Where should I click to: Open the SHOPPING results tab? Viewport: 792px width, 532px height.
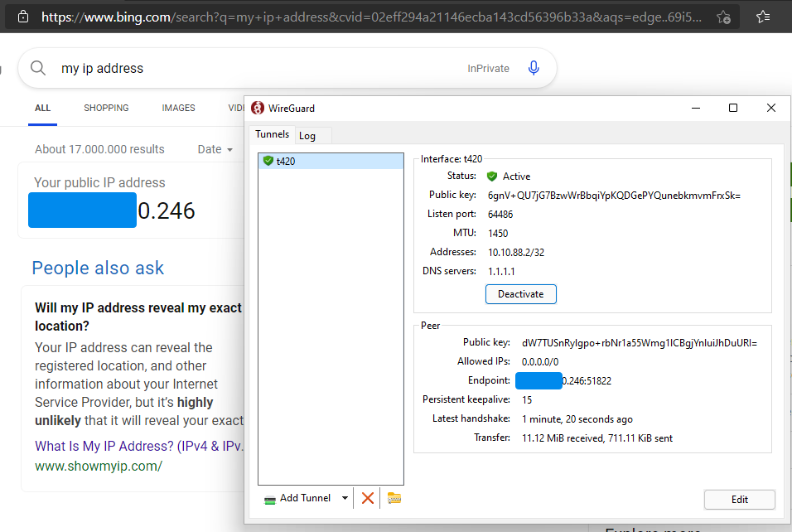tap(106, 108)
